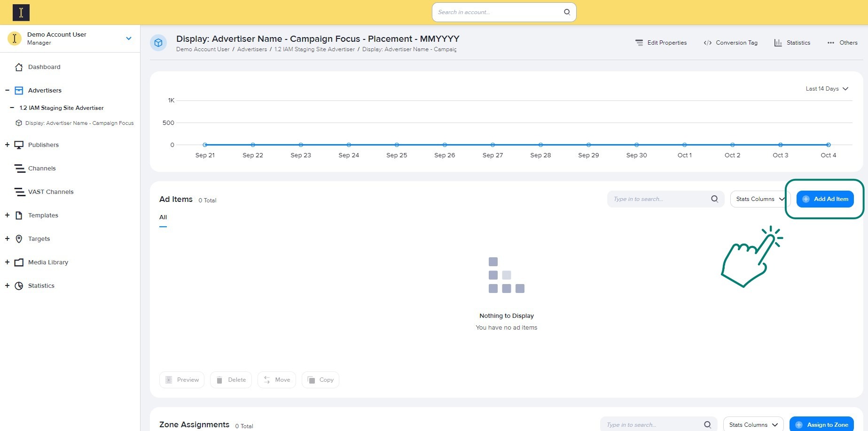Click the Channels sidebar icon
The height and width of the screenshot is (431, 868).
click(x=19, y=169)
